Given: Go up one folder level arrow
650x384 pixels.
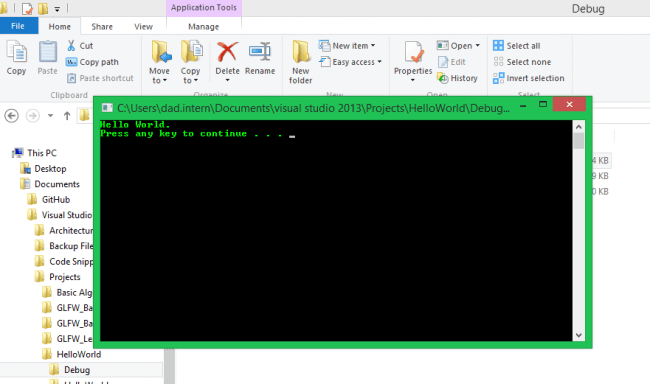Looking at the screenshot, I should click(x=67, y=116).
